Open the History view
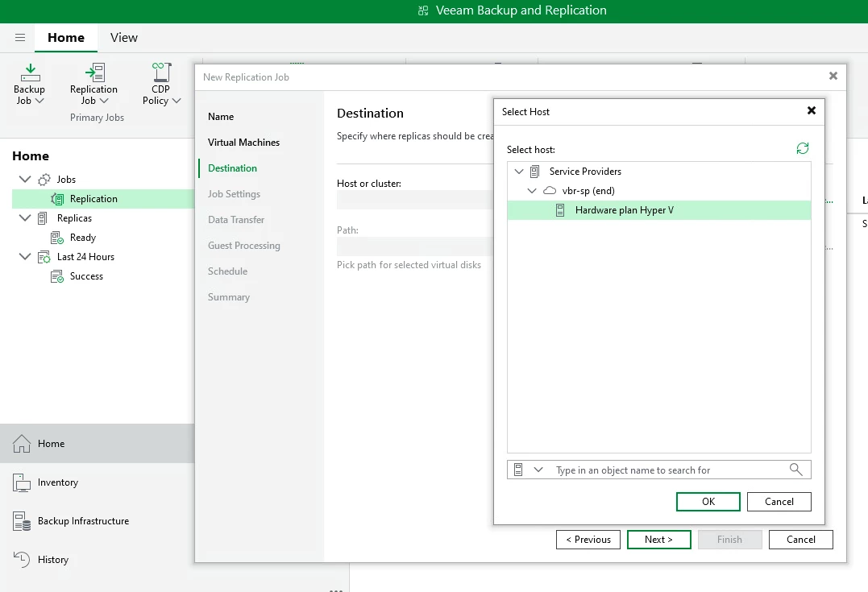Screen dimensions: 868x592 click(52, 560)
